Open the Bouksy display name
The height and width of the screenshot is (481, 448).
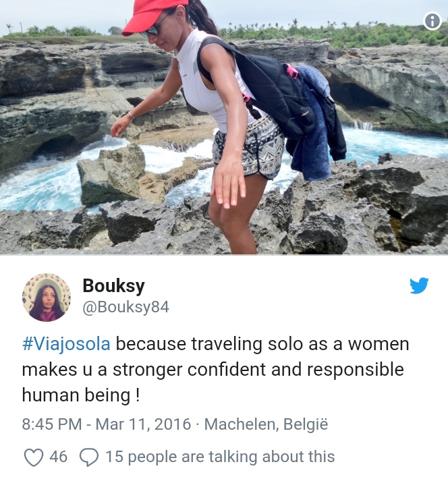point(113,286)
